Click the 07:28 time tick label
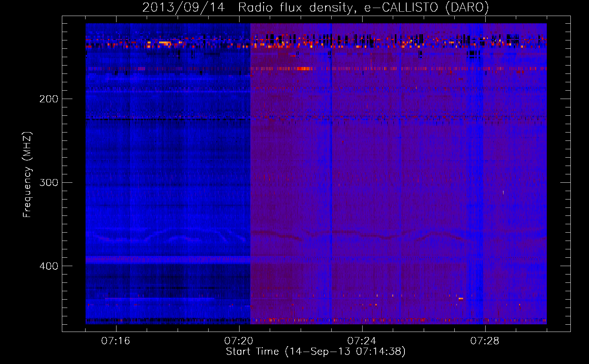 [485, 341]
